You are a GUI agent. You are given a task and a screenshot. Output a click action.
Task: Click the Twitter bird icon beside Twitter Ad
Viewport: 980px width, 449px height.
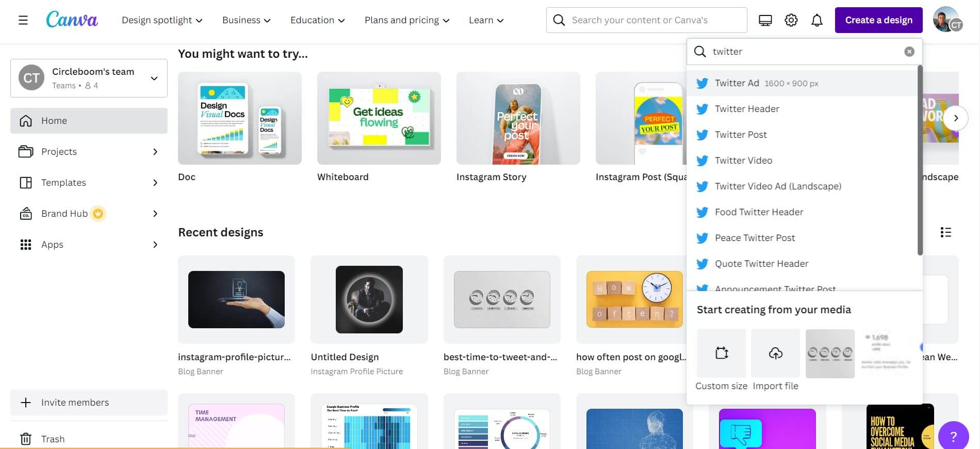(x=702, y=83)
